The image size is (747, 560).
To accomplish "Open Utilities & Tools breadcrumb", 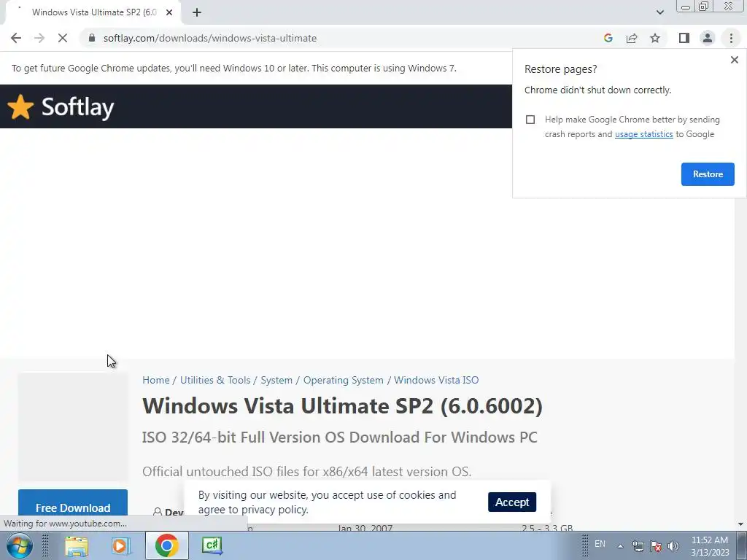I will 215,380.
